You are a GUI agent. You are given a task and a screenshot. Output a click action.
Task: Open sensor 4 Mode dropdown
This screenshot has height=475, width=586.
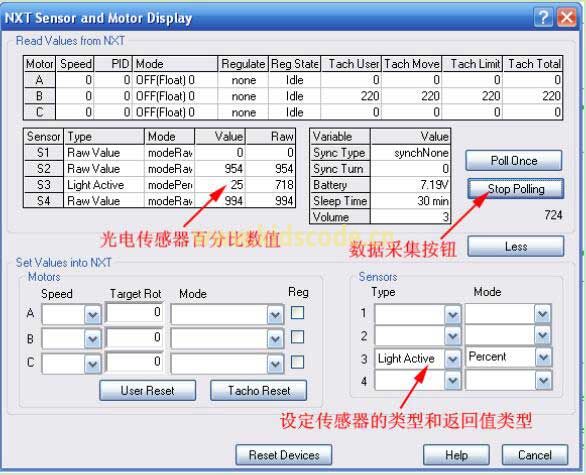point(543,380)
